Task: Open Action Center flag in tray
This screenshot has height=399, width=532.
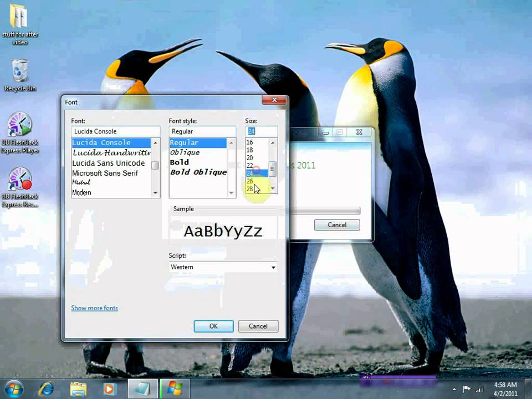Action: coord(467,389)
